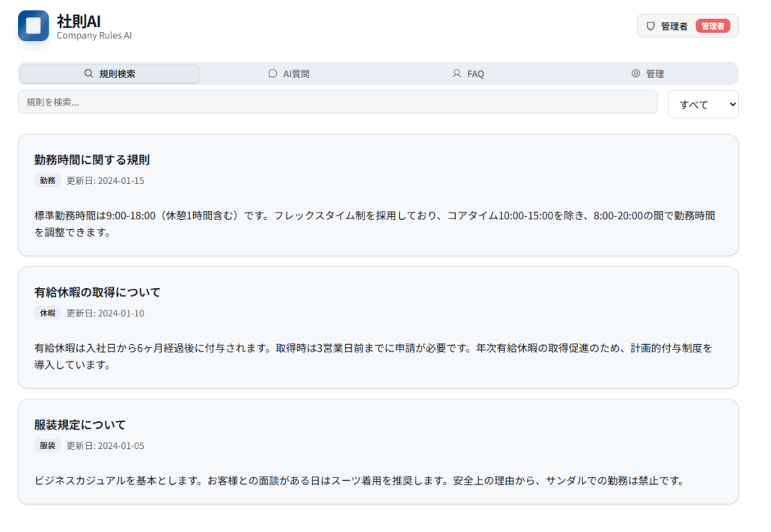Focus the 規則を検索 search field
771x532 pixels.
pos(337,103)
